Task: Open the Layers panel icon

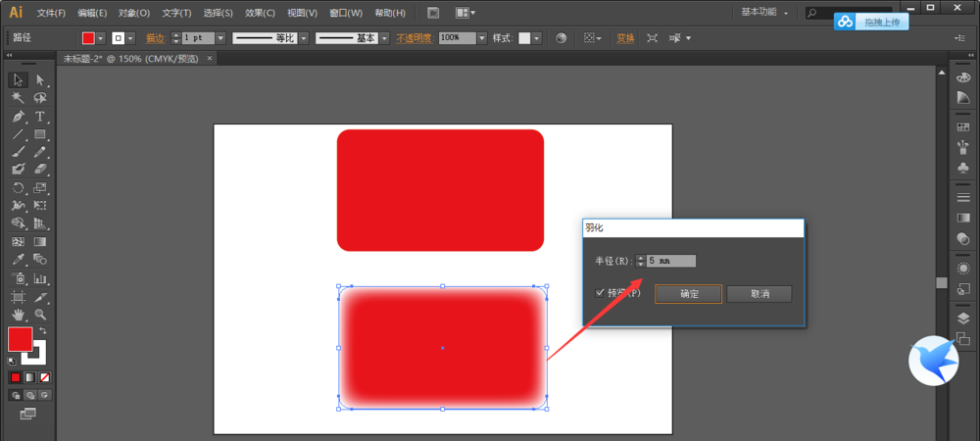Action: pos(962,318)
